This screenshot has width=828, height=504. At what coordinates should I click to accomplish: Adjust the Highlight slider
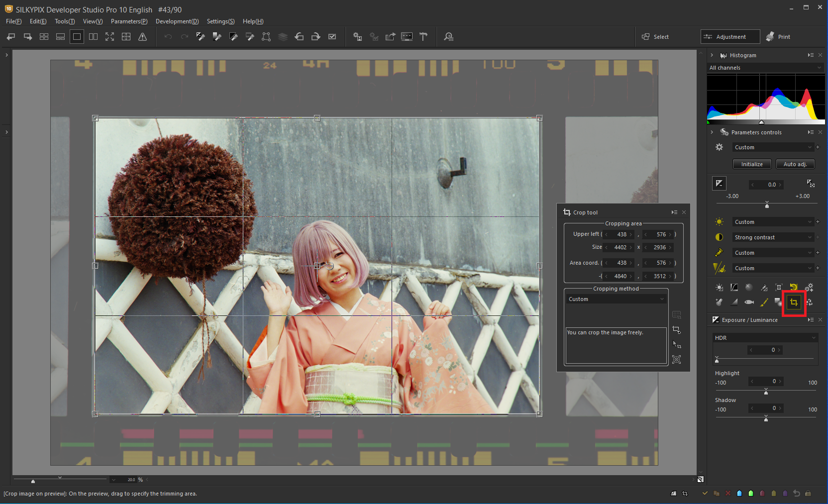[x=766, y=392]
